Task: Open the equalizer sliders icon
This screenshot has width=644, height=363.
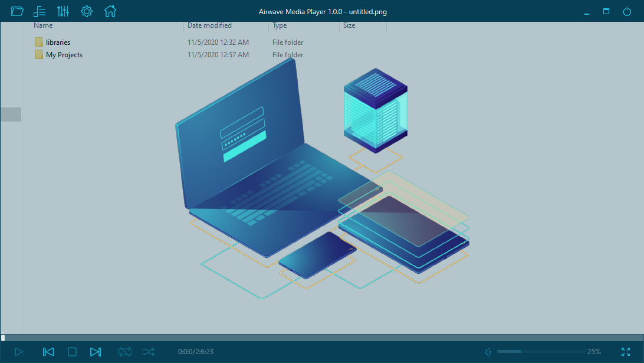Action: coord(63,11)
